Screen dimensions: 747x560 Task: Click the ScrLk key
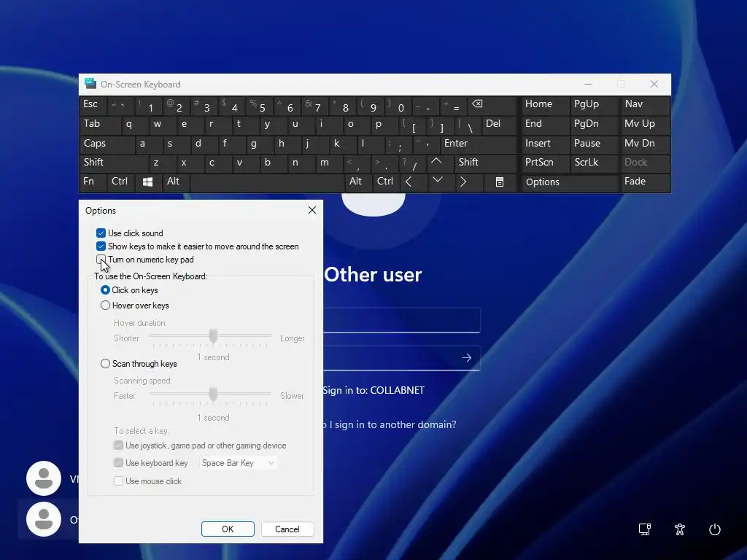pos(595,163)
